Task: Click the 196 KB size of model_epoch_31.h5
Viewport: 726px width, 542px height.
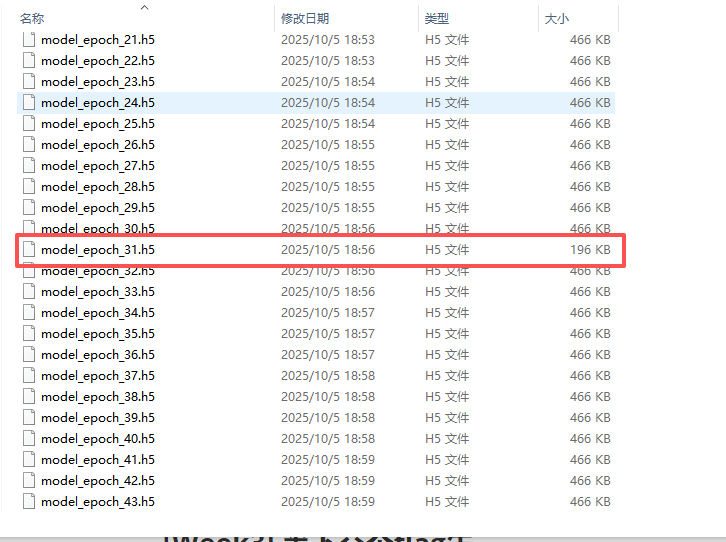Action: (x=589, y=249)
